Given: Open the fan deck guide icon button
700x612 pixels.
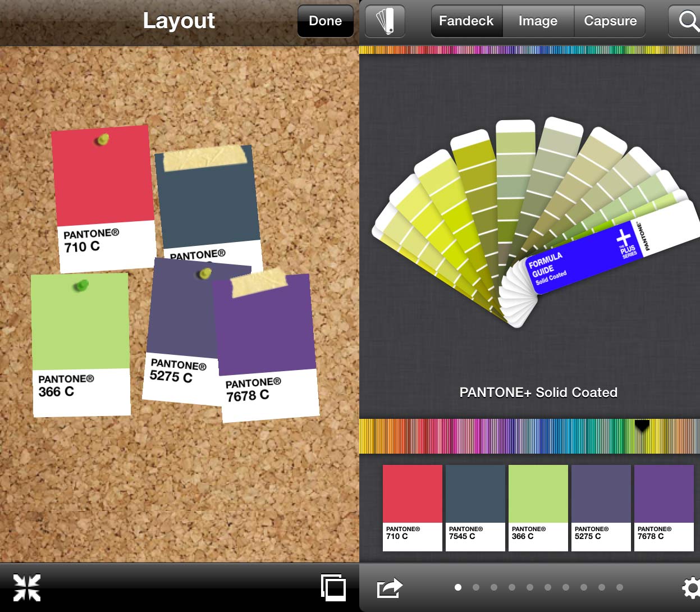Looking at the screenshot, I should tap(385, 21).
